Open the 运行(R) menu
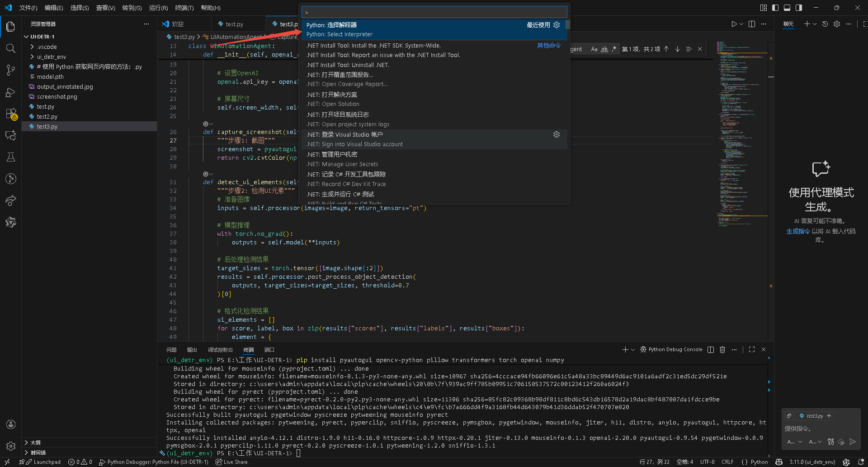The image size is (868, 467). [x=158, y=8]
